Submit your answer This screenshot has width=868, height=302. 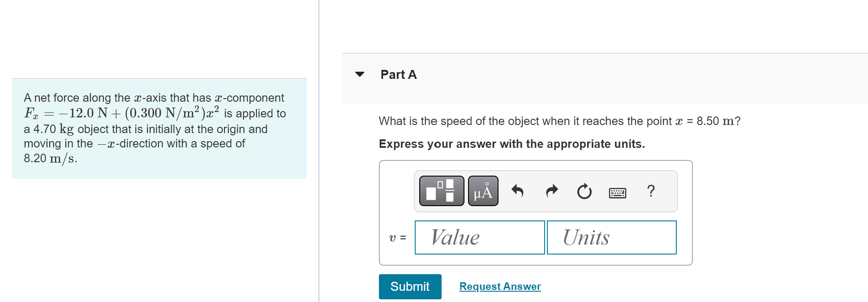[410, 286]
